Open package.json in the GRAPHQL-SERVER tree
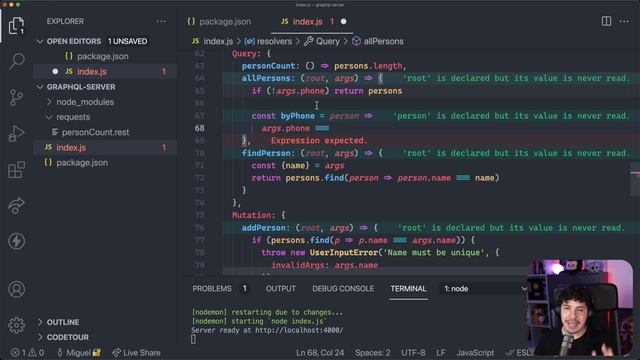 (x=82, y=162)
